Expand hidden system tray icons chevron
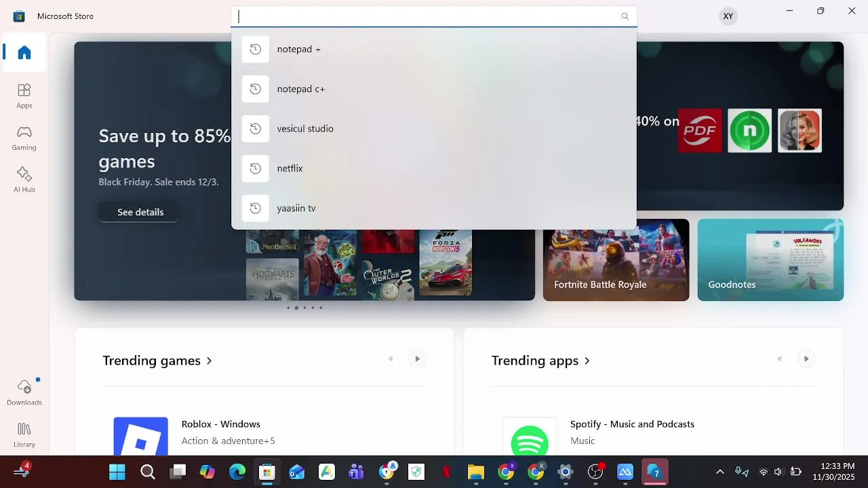Viewport: 868px width, 488px height. coord(720,472)
